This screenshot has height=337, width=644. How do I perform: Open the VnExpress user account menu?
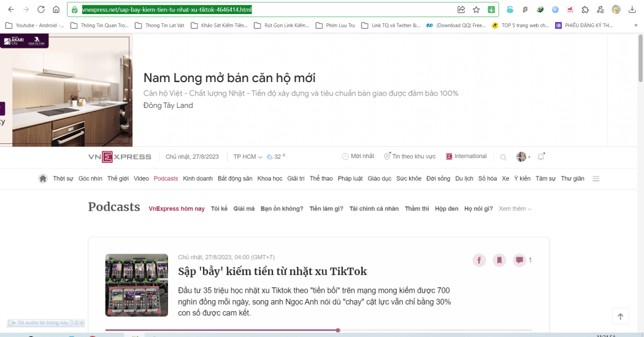523,156
